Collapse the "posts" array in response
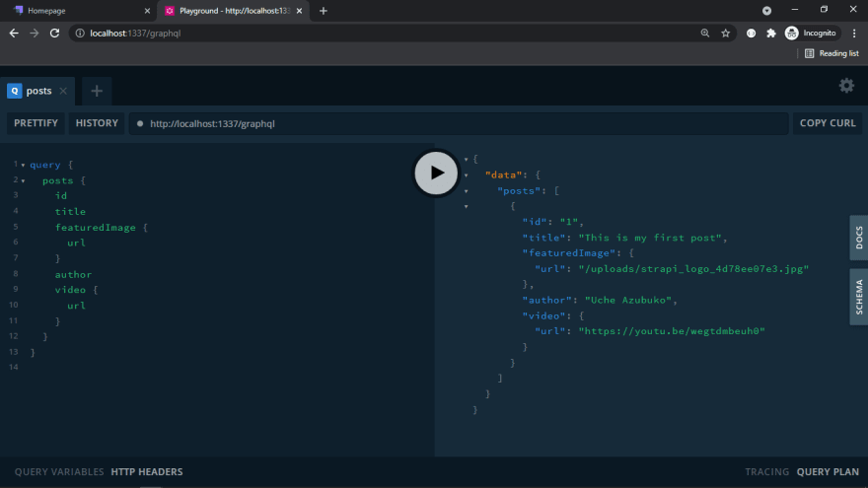 467,191
